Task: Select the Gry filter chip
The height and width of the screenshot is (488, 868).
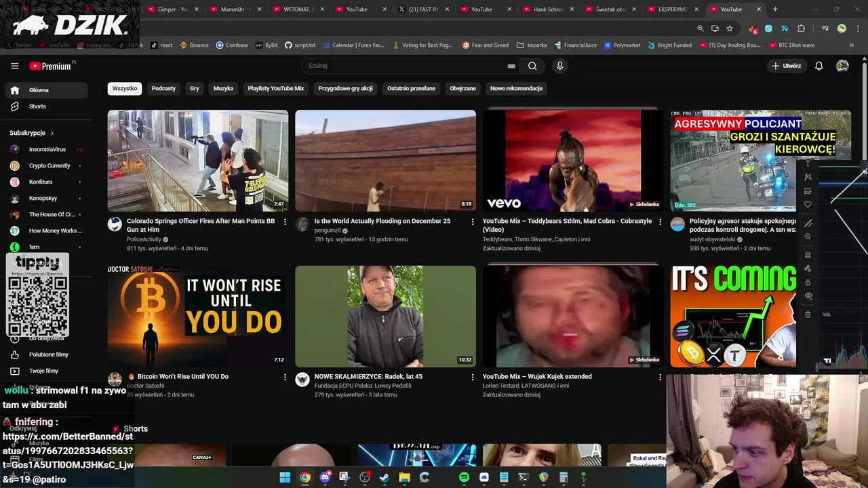Action: (195, 88)
